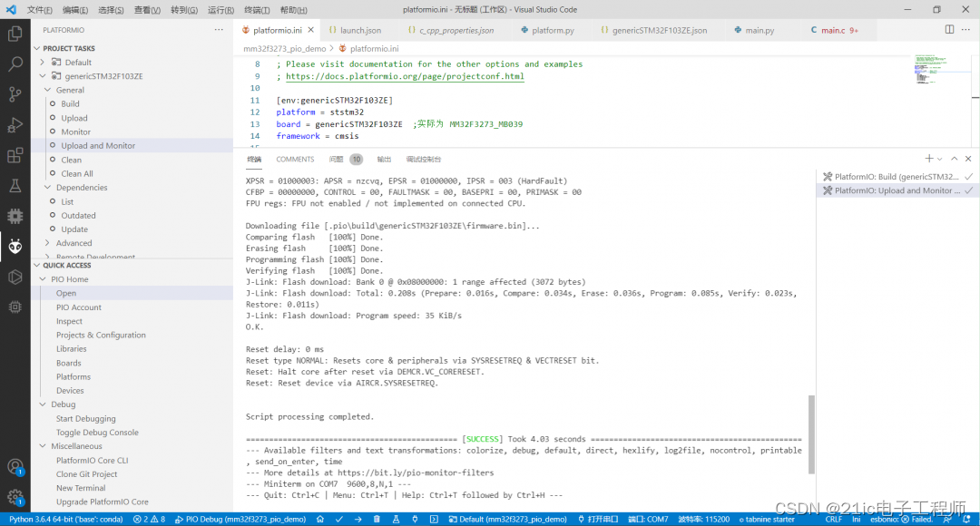Open 运行(R) menu
Image resolution: width=980 pixels, height=526 pixels.
pyautogui.click(x=220, y=10)
